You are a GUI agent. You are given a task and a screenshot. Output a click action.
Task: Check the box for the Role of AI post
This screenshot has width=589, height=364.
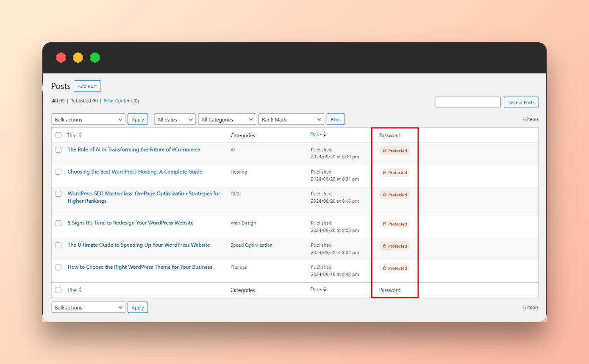[x=58, y=150]
